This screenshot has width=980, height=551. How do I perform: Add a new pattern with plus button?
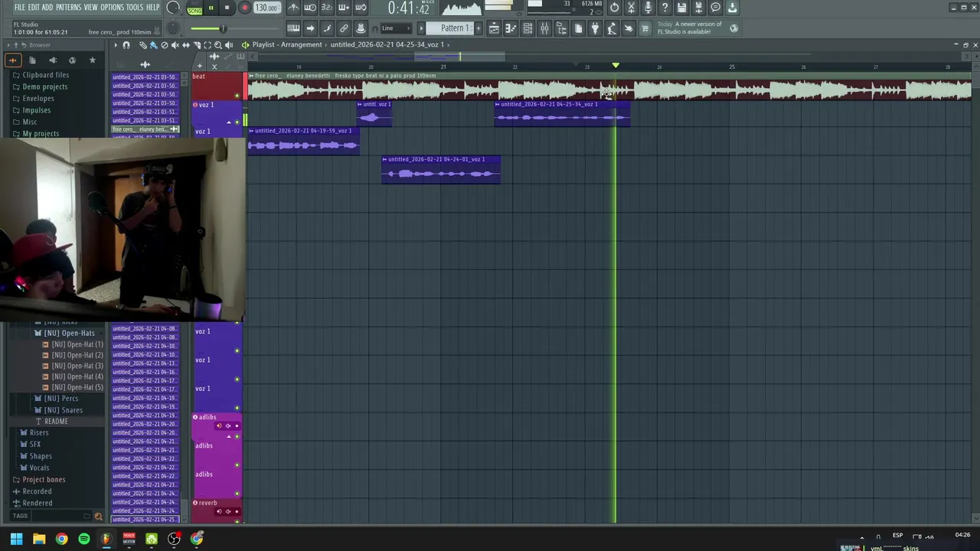point(479,28)
